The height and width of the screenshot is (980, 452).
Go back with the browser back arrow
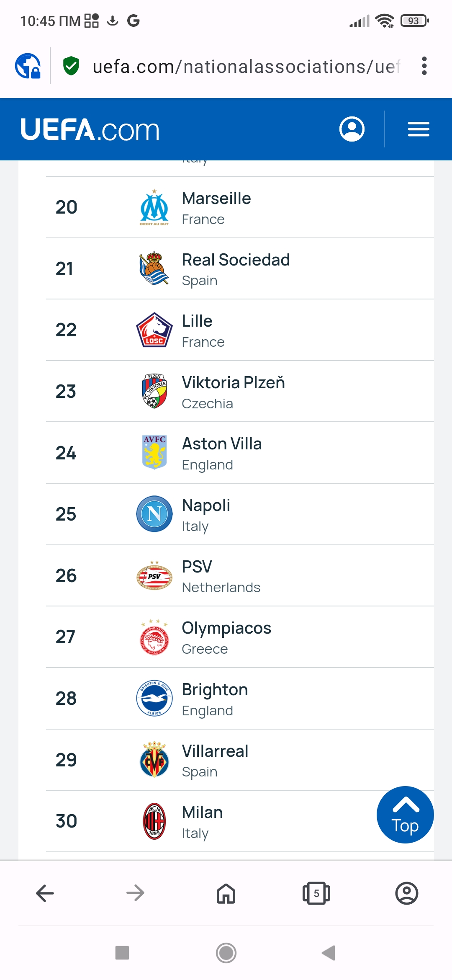(45, 893)
